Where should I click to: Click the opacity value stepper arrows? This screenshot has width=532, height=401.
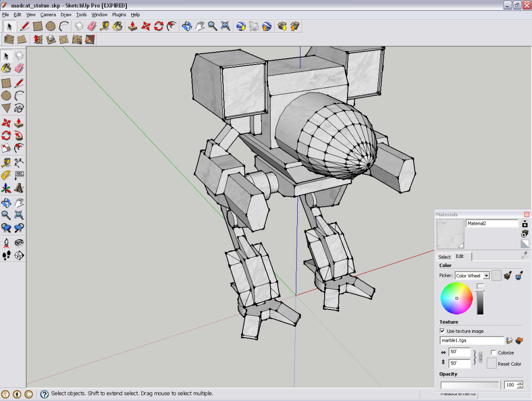click(x=520, y=385)
